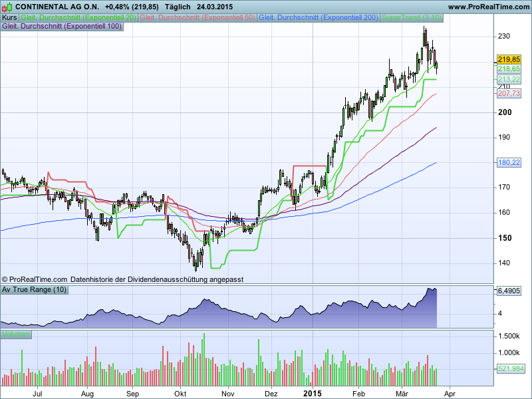The image size is (532, 399).
Task: Click the 207,73 EMA 50 value tag
Action: [509, 93]
